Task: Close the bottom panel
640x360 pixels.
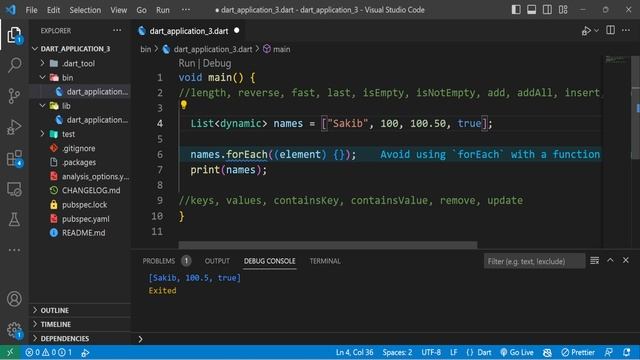Action: coord(626,260)
